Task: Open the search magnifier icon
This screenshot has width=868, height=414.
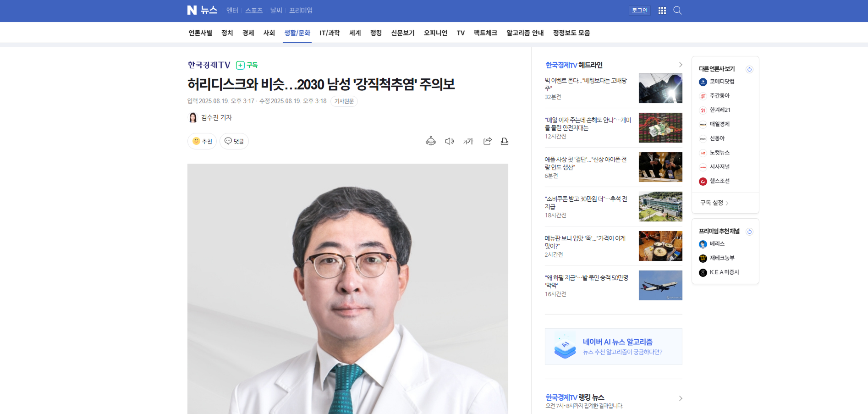Action: tap(677, 11)
